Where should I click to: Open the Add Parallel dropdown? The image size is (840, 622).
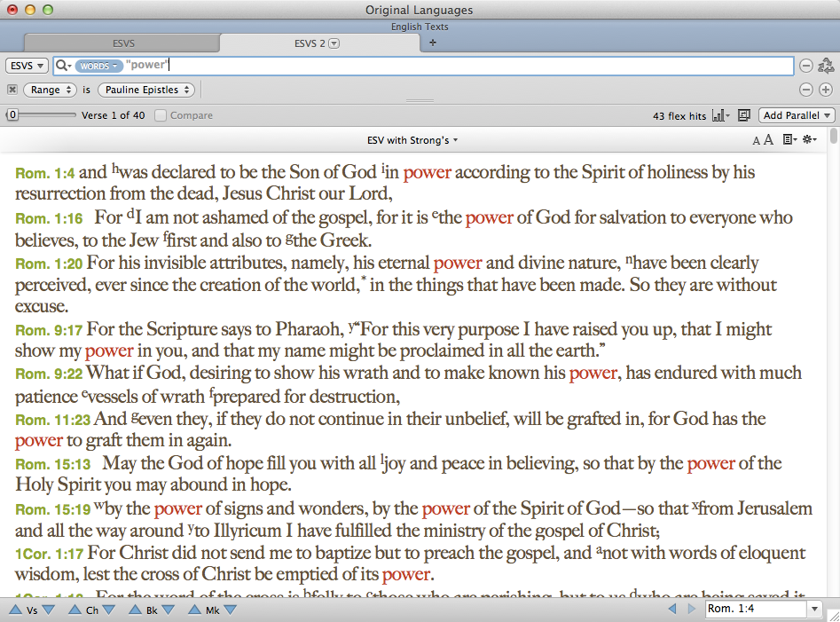pyautogui.click(x=797, y=115)
